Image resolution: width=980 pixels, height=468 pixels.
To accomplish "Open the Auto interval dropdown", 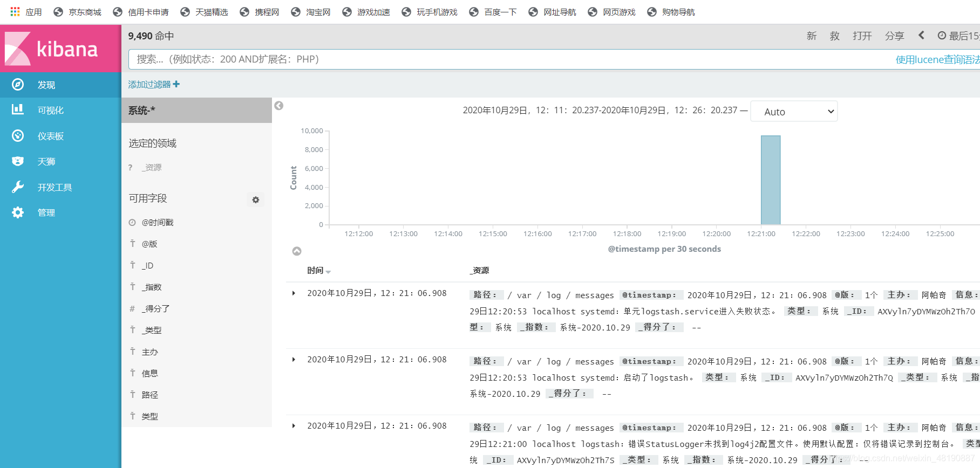I will [794, 112].
